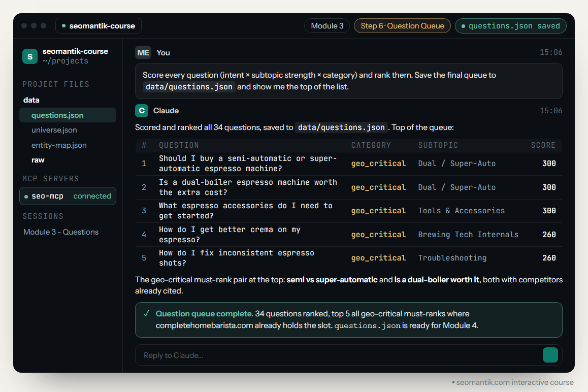Click the score 260 for the crema question
588x392 pixels.
pos(549,235)
